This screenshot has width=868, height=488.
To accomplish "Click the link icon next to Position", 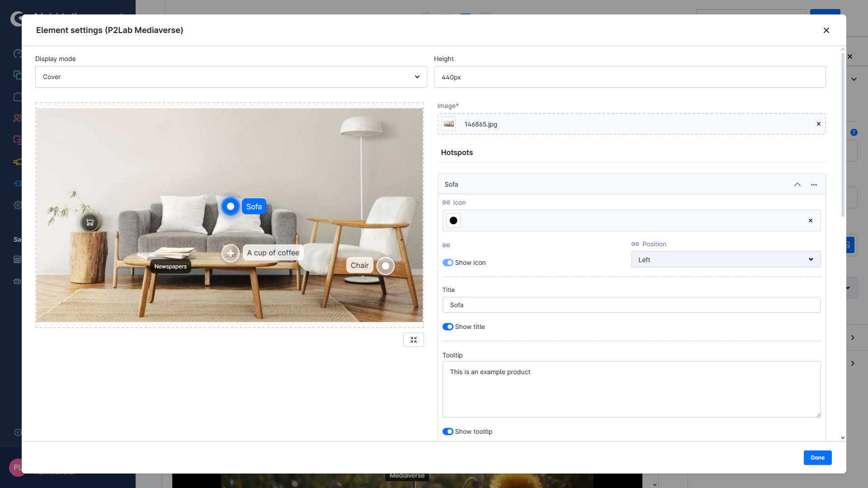I will [635, 244].
